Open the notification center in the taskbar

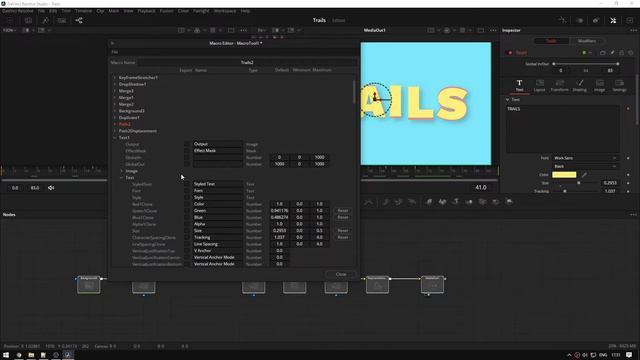(x=629, y=355)
